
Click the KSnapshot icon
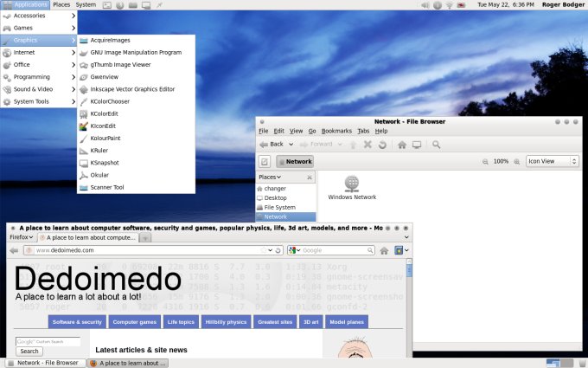tap(84, 163)
